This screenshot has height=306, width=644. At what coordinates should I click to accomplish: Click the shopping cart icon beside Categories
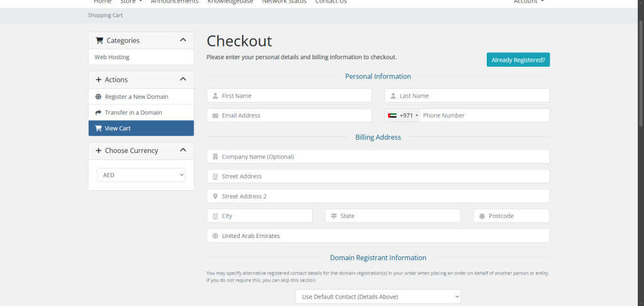99,40
